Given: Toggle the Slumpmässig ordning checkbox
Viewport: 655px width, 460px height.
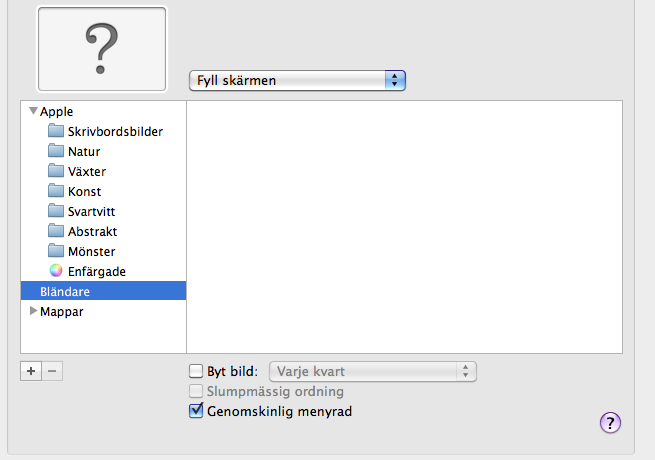Looking at the screenshot, I should point(196,392).
